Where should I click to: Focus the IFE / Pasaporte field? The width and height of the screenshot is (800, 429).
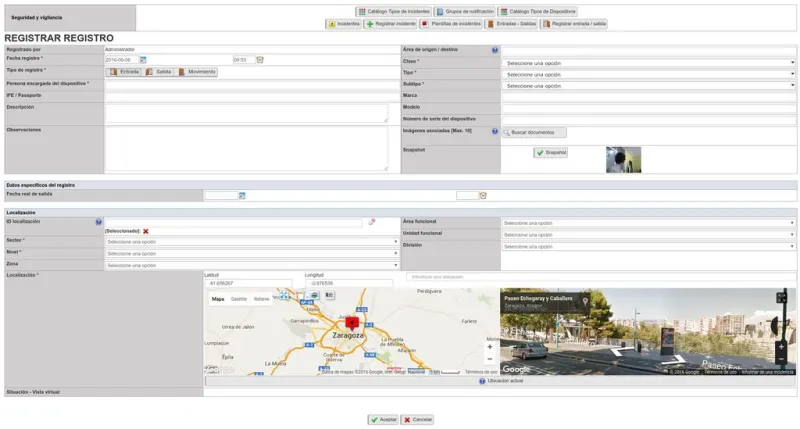tap(252, 96)
